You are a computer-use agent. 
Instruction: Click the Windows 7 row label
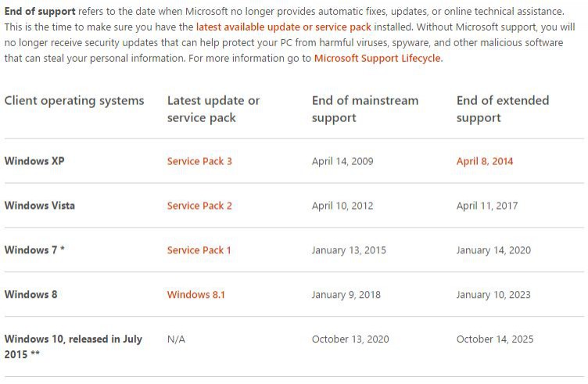tap(34, 250)
